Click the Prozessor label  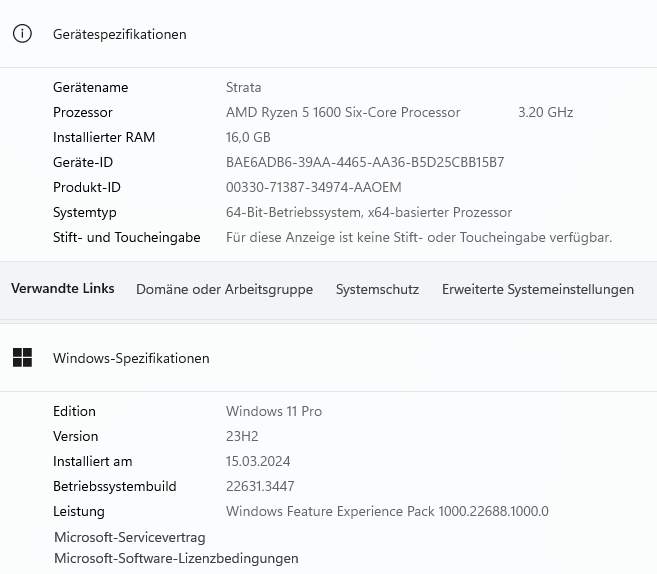83,112
